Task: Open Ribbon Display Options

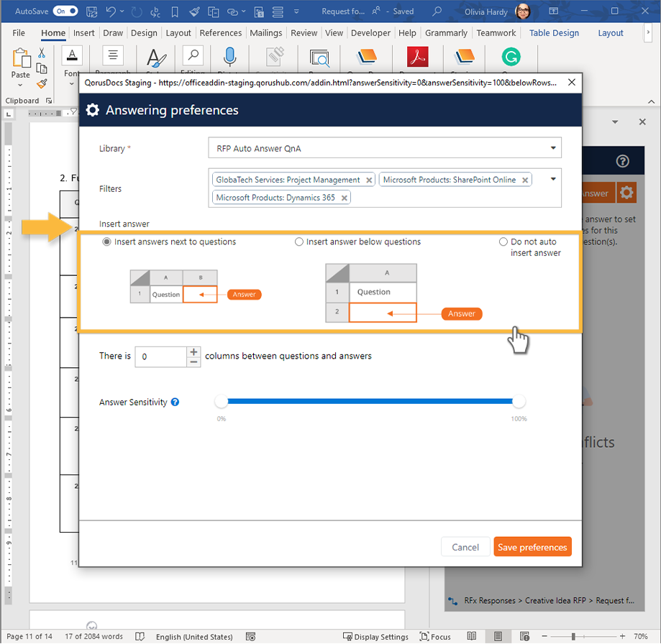Action: point(554,11)
